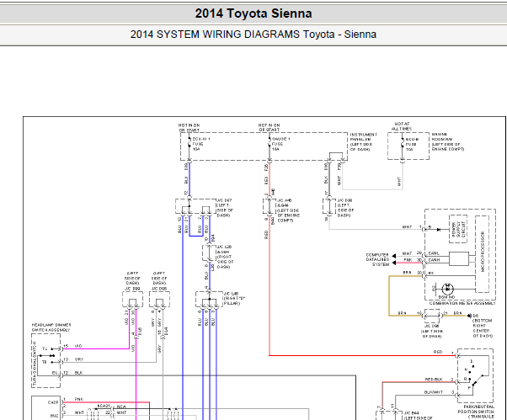Click the magenta VIO wire from TL terminal
507x420 pixels.
pyautogui.click(x=96, y=348)
